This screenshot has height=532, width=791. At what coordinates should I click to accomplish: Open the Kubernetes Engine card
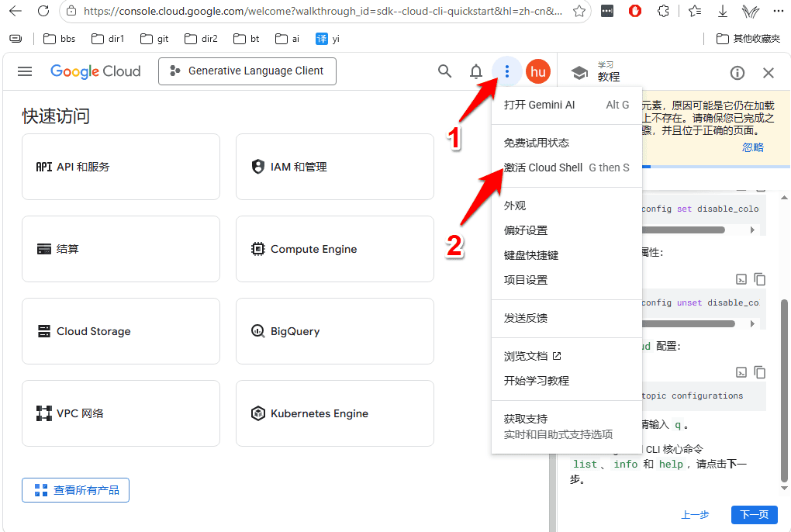tap(335, 413)
